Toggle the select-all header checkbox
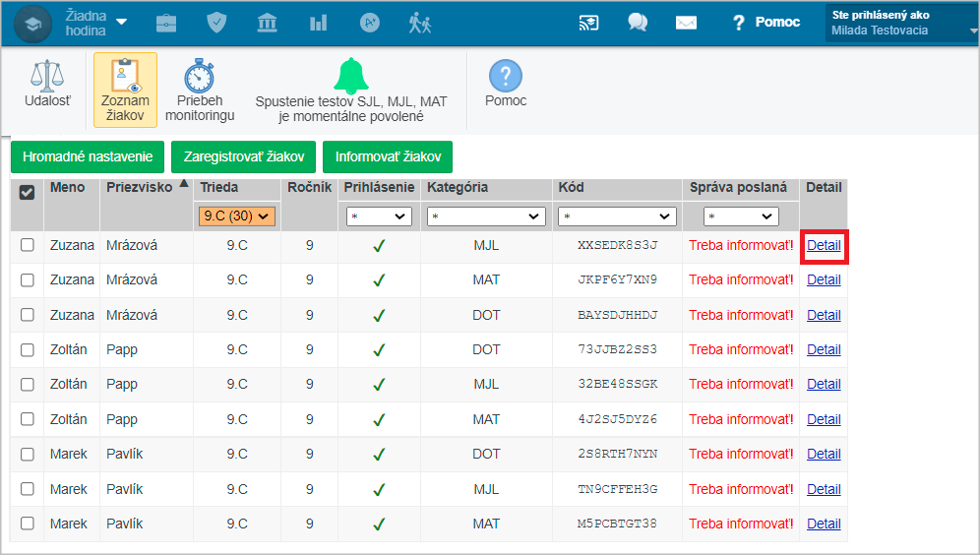Viewport: 980px width, 555px height. point(27,193)
